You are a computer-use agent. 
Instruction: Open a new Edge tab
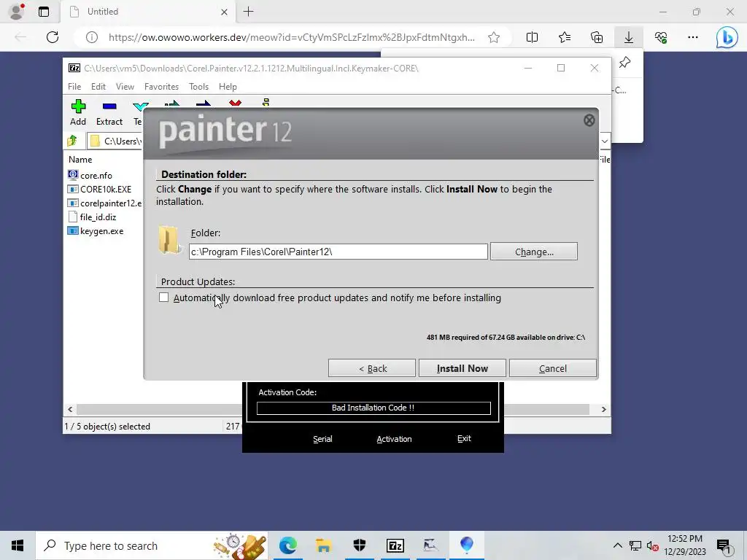[x=248, y=12]
